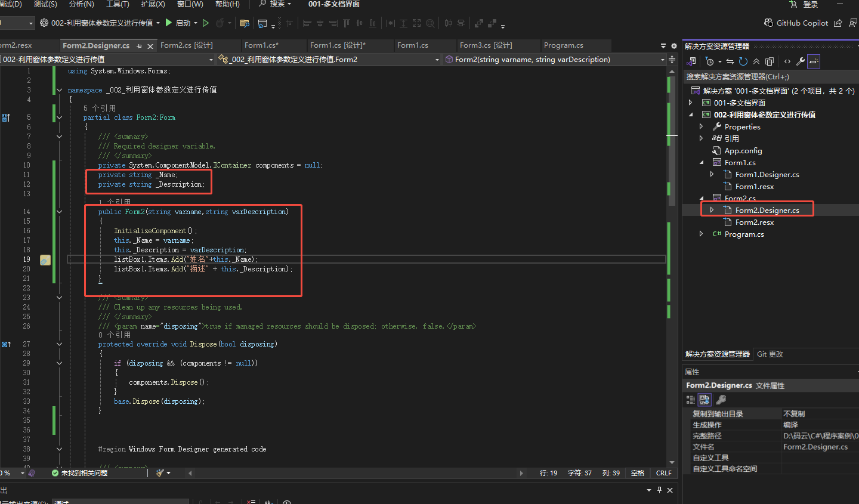Close the Form2.Designer.cs tab
859x504 pixels.
click(x=150, y=46)
